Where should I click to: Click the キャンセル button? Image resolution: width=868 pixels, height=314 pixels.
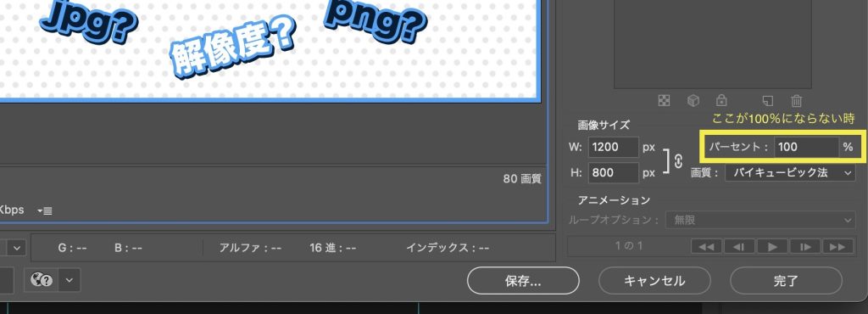(x=654, y=281)
